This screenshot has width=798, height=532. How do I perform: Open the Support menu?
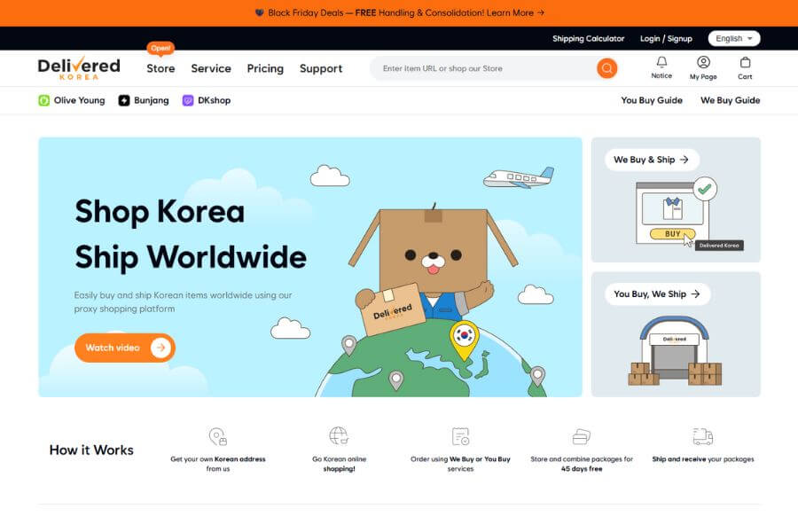321,68
